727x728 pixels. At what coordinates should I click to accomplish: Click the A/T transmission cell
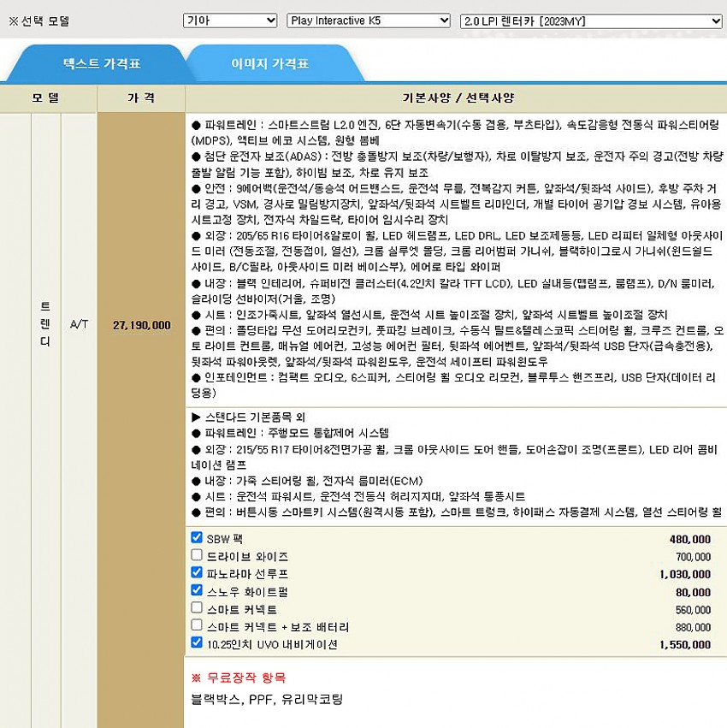pos(79,326)
